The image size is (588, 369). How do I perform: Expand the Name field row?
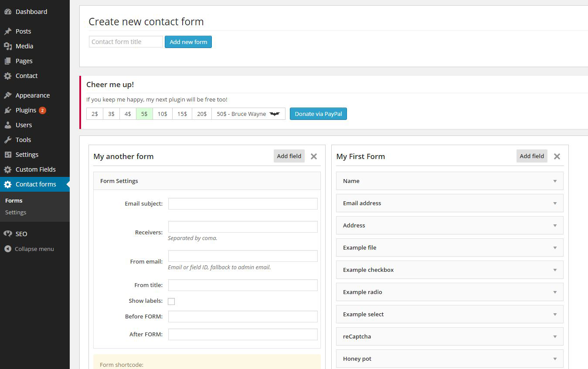[449, 181]
